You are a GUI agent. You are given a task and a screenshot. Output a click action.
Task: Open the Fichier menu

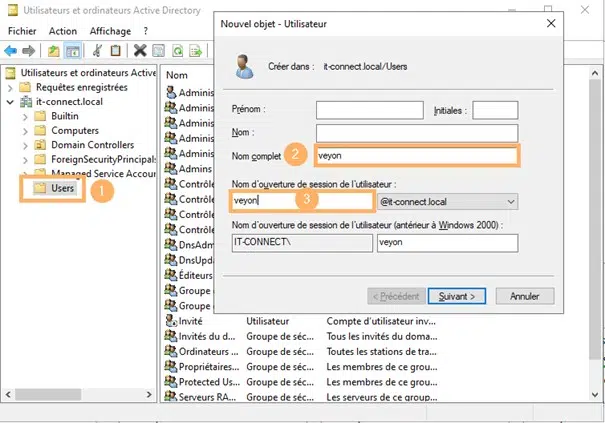[22, 31]
